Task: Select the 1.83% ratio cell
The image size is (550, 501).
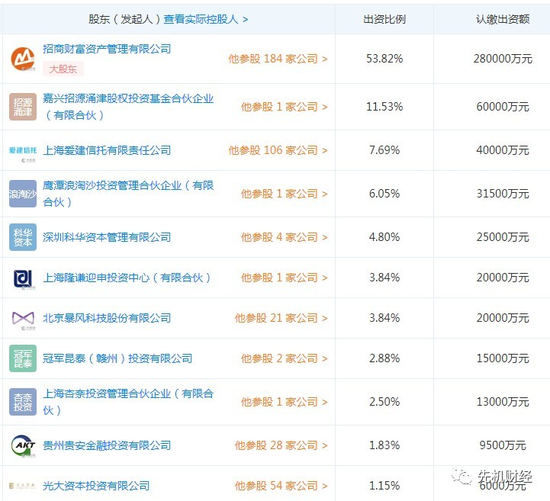Action: pos(384,446)
